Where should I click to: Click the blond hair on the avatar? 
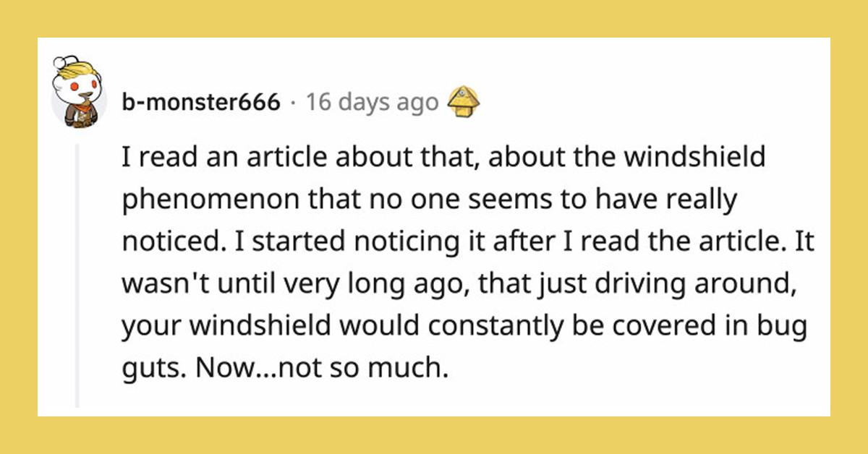point(81,71)
